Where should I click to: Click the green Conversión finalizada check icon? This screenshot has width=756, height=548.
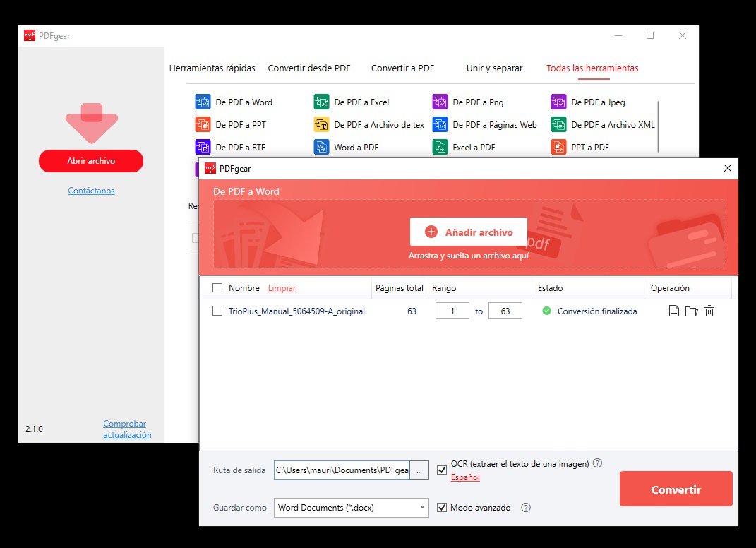[x=546, y=311]
